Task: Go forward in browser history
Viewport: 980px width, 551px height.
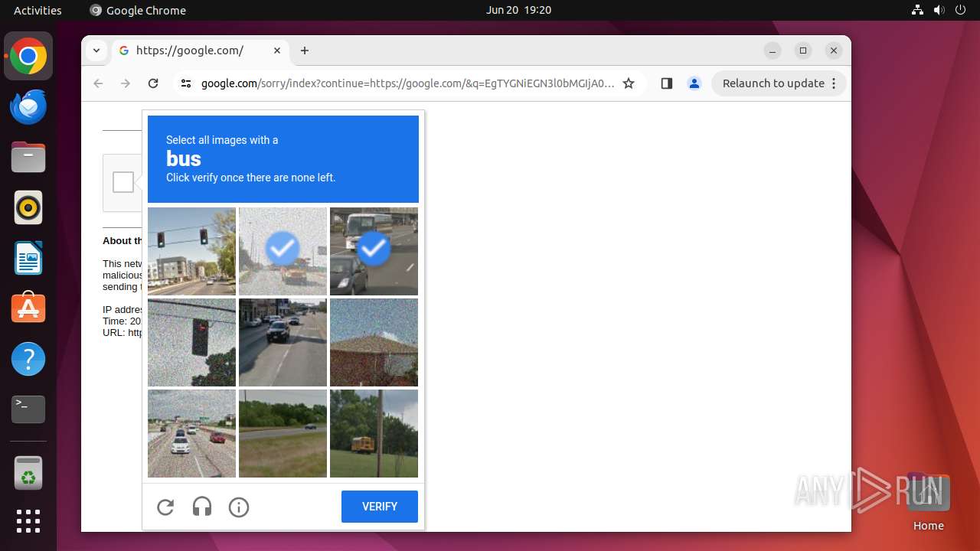Action: tap(126, 83)
